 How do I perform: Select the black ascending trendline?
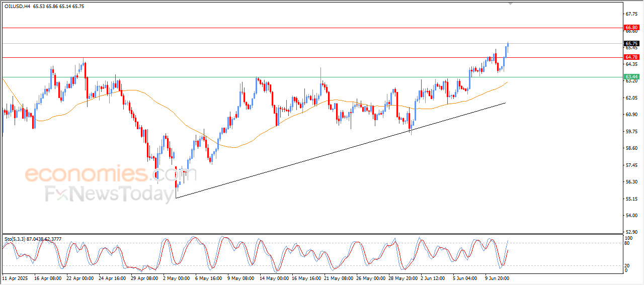(341, 150)
